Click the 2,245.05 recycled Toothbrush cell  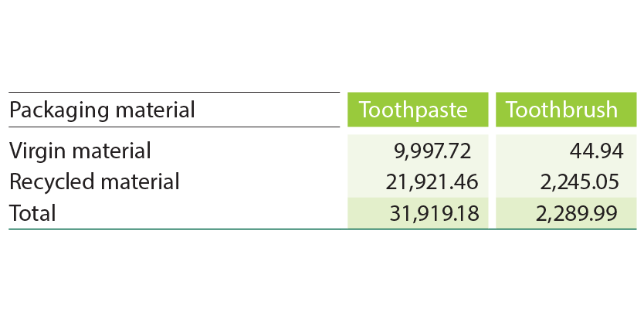point(579,182)
